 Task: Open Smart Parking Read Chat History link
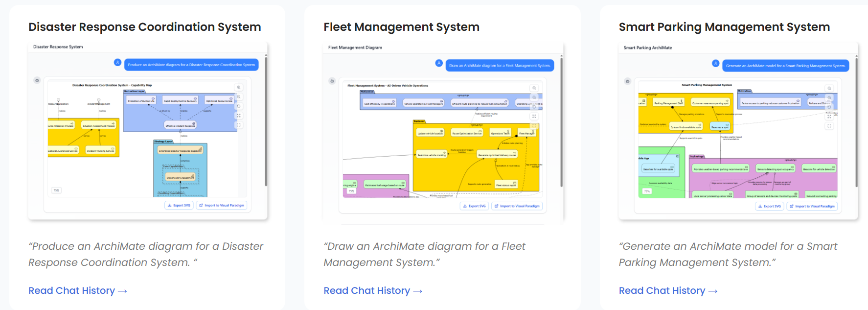pyautogui.click(x=667, y=291)
